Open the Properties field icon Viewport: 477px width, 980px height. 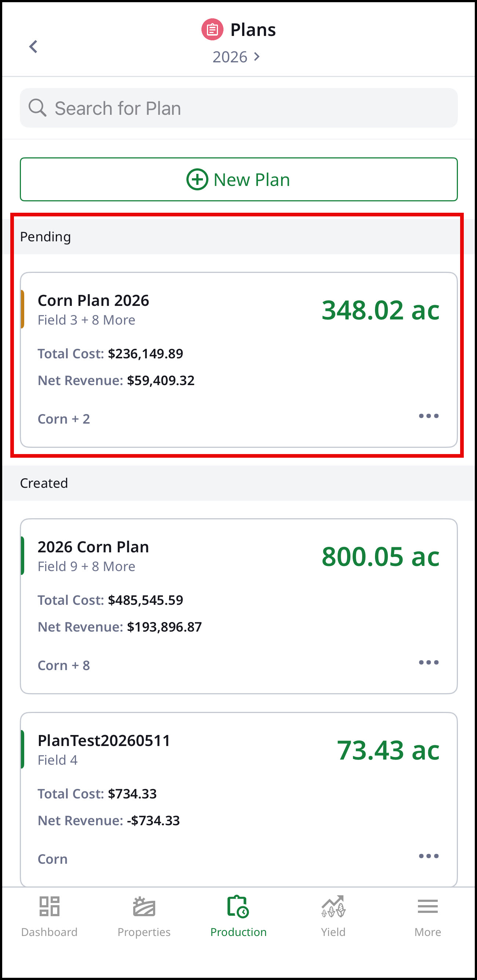[144, 906]
